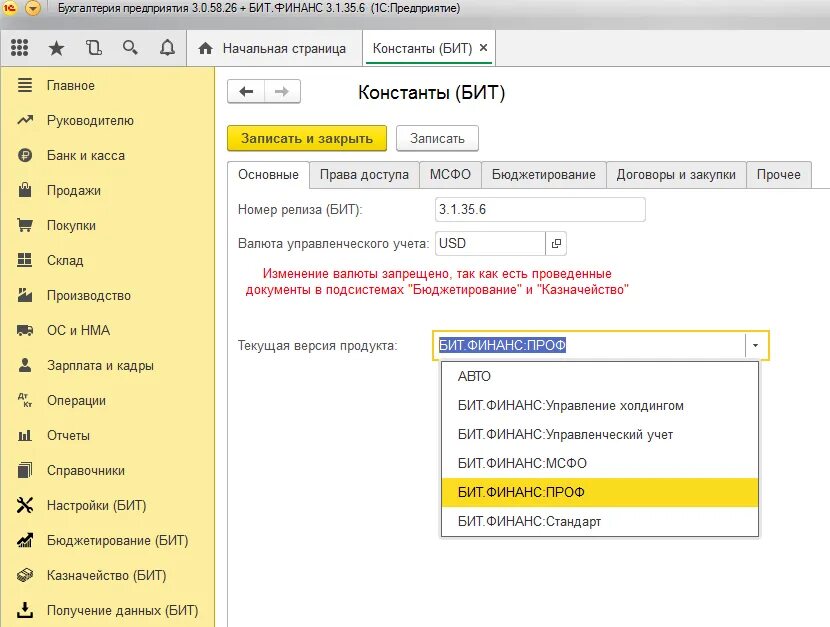The height and width of the screenshot is (627, 830).
Task: Choose БИТ.ФИНАНС:Управленческий учет option
Action: [x=600, y=435]
